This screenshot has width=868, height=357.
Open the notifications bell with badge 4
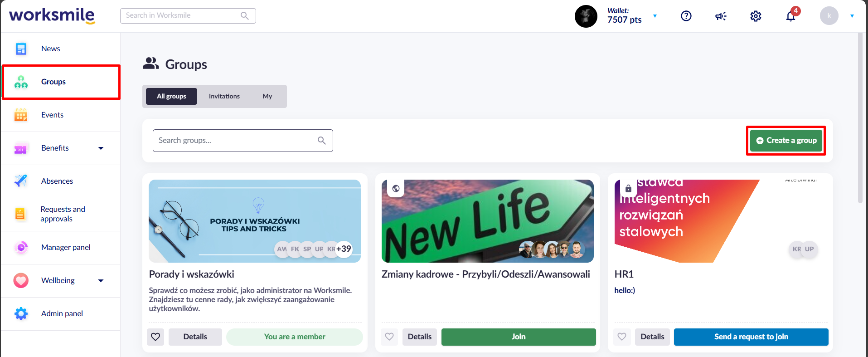(x=790, y=16)
